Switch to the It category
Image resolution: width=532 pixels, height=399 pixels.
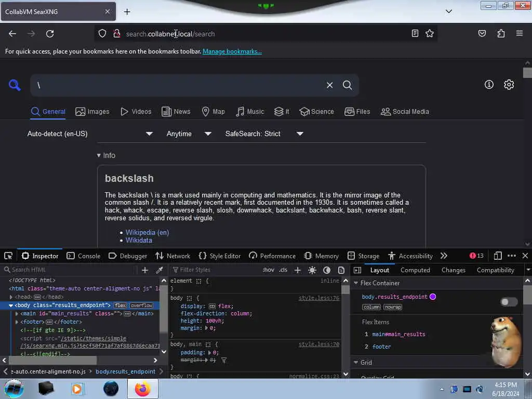[282, 112]
